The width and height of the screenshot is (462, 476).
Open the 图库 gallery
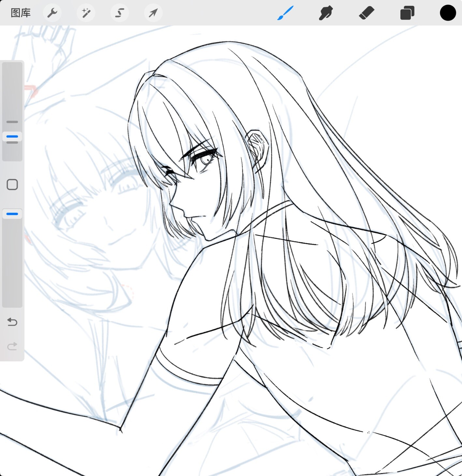[21, 13]
